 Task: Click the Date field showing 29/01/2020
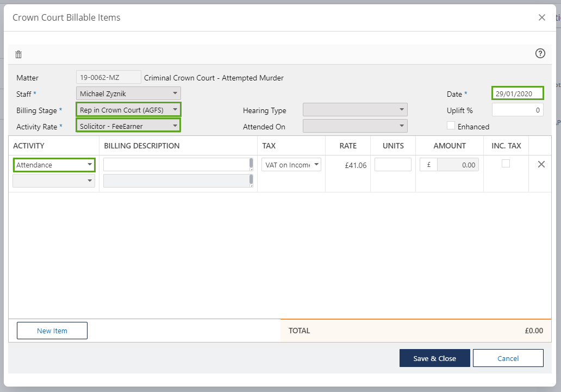coord(518,94)
